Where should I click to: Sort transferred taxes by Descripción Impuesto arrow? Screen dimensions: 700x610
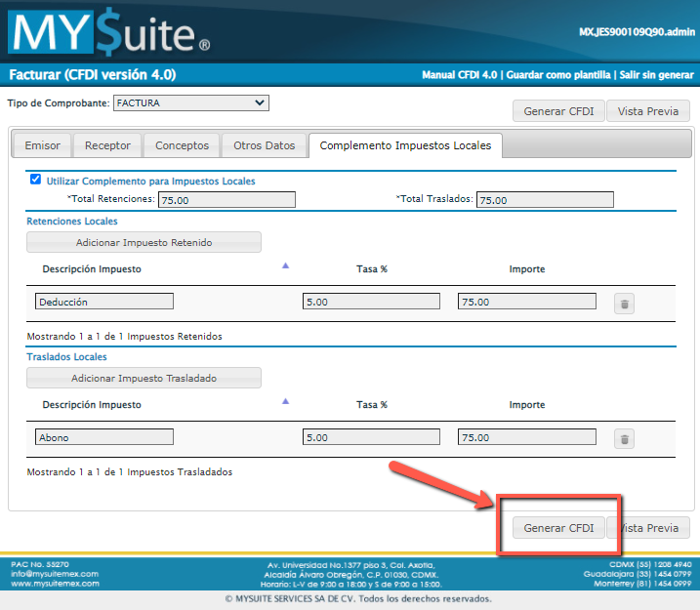point(285,401)
